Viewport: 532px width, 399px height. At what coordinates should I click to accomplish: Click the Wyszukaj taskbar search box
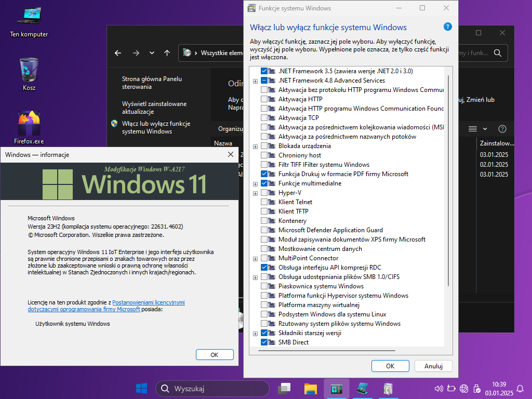coord(212,389)
